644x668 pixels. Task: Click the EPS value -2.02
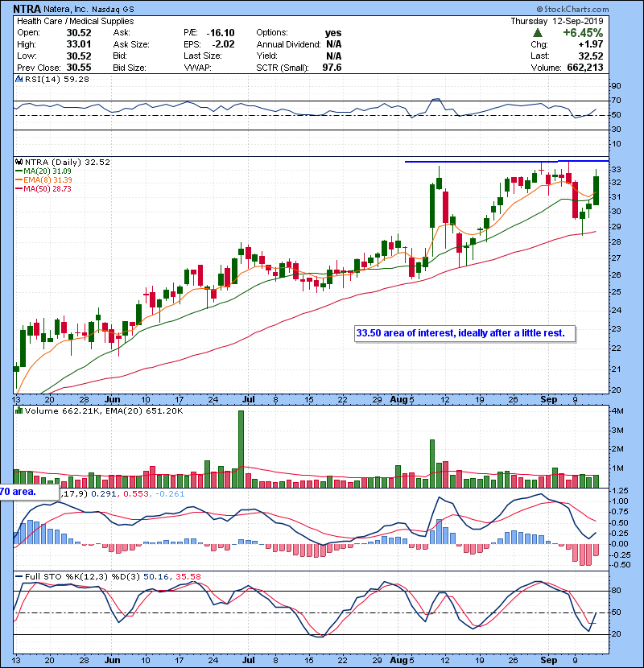coord(223,44)
